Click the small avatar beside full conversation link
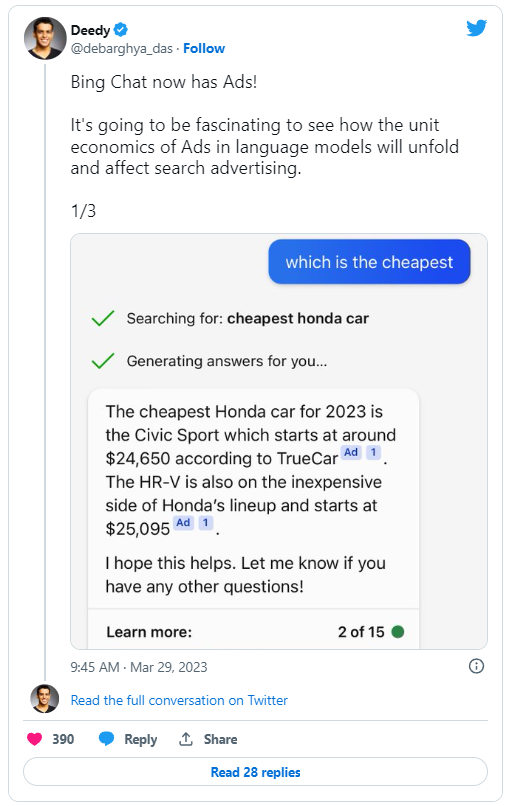The height and width of the screenshot is (806, 510). pyautogui.click(x=45, y=699)
